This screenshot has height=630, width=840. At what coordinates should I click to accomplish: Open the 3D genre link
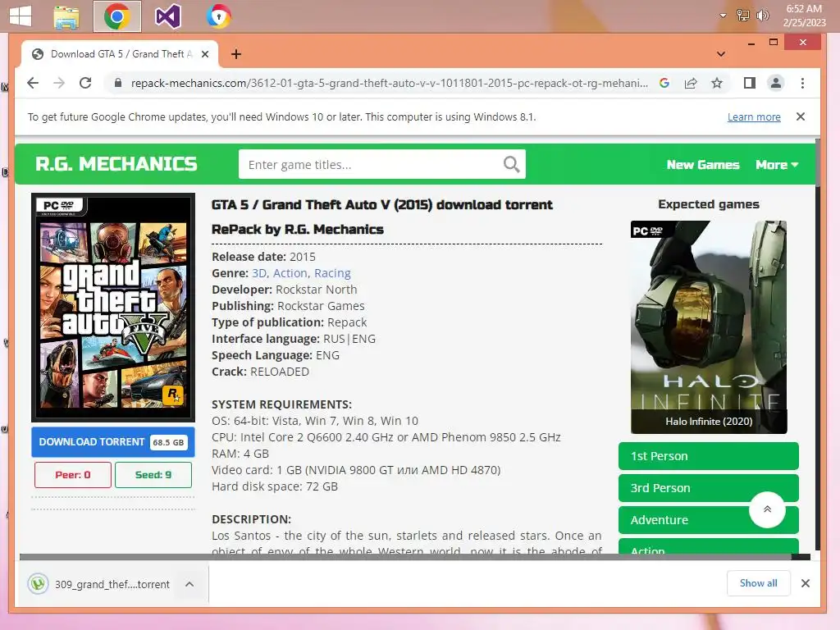pos(259,273)
